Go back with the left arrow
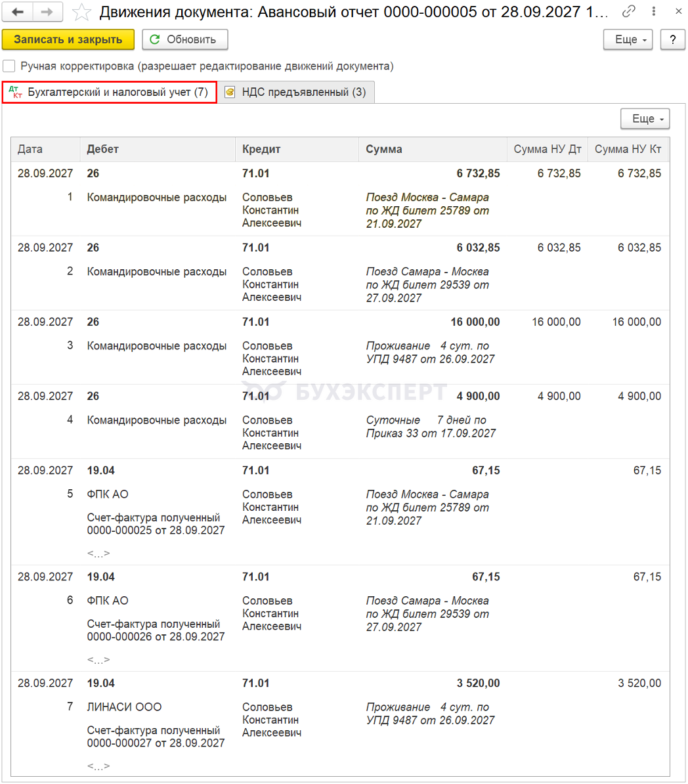Image resolution: width=688 pixels, height=784 pixels. pyautogui.click(x=18, y=12)
